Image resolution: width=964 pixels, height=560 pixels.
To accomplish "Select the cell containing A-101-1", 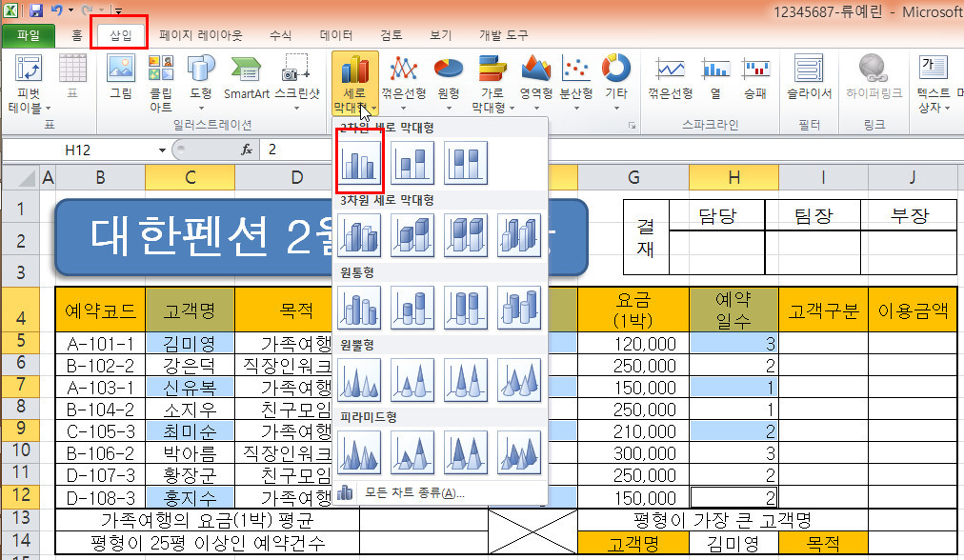I will click(x=100, y=344).
